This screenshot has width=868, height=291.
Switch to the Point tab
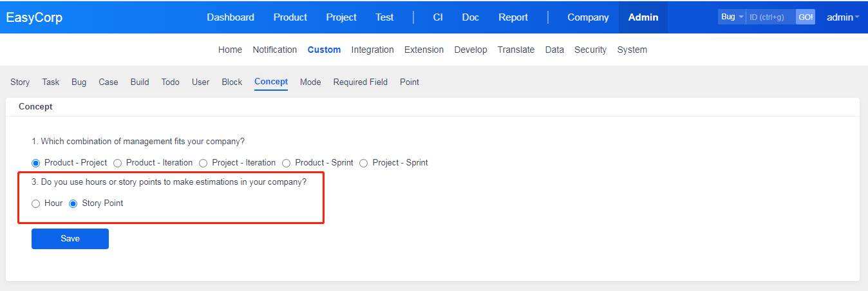click(x=409, y=82)
